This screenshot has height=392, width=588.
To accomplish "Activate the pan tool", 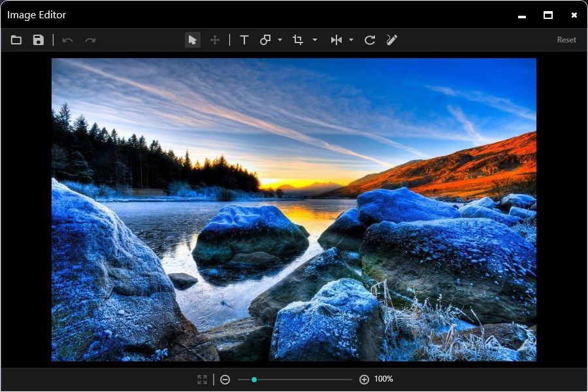I will pyautogui.click(x=215, y=40).
